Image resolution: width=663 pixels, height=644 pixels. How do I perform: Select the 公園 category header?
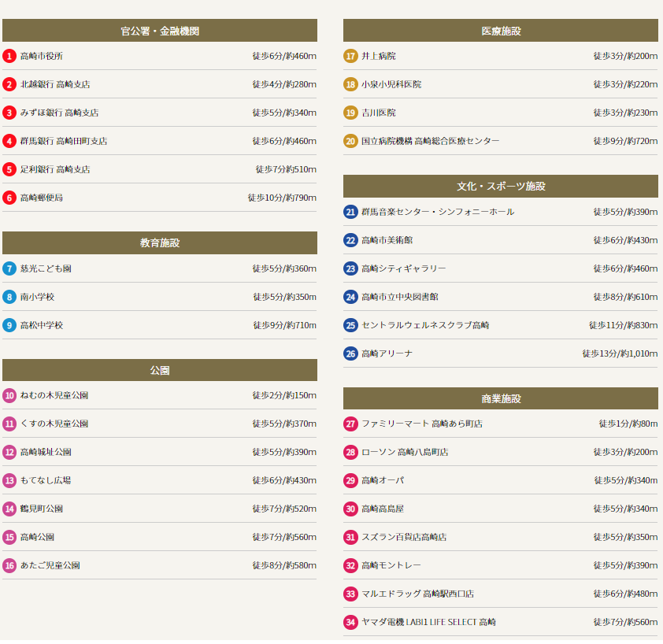point(160,370)
